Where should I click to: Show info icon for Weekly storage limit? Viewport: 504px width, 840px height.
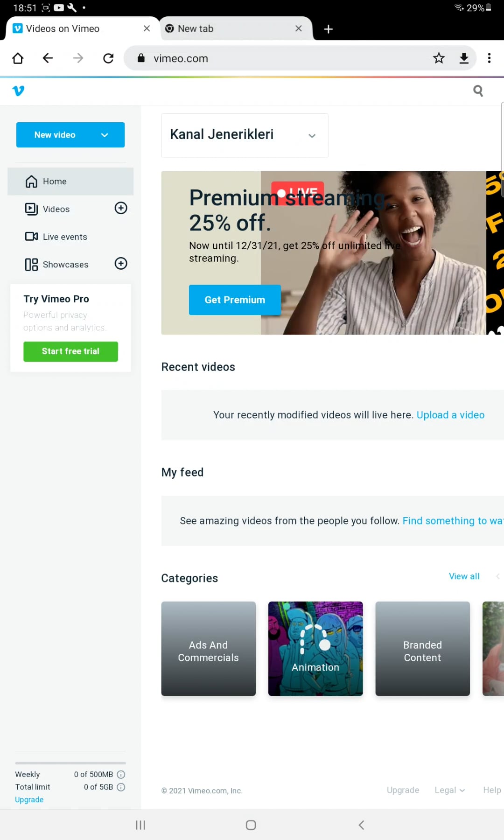121,774
